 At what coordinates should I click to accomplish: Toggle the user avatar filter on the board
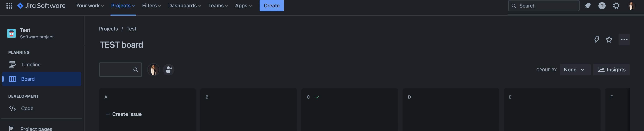tap(154, 69)
